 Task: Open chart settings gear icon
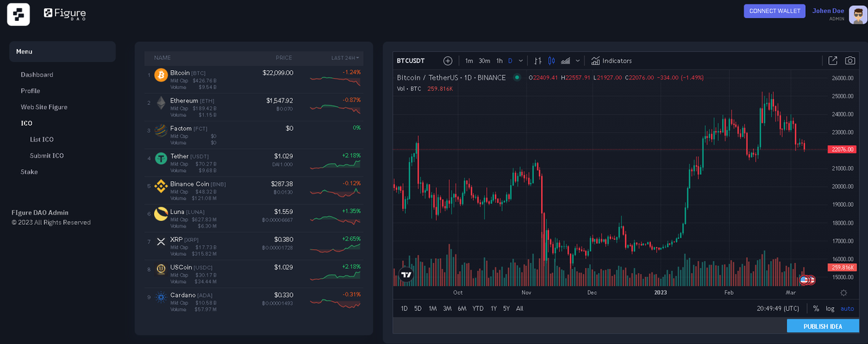(843, 293)
